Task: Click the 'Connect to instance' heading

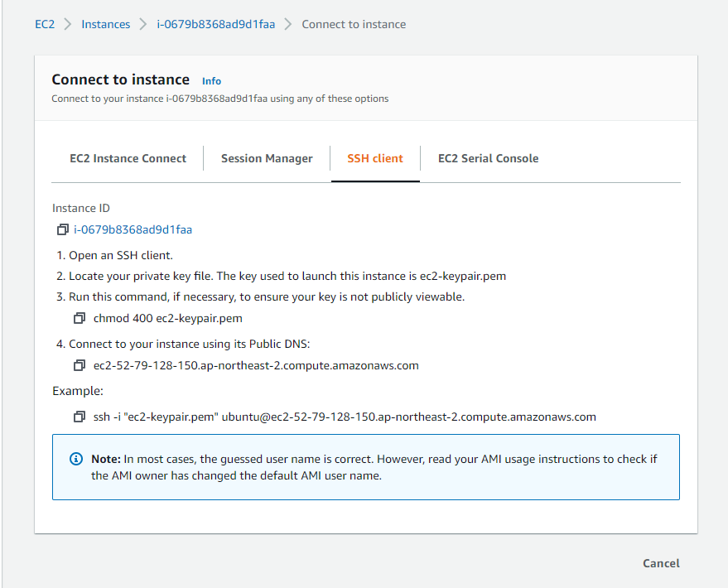Action: pyautogui.click(x=121, y=80)
